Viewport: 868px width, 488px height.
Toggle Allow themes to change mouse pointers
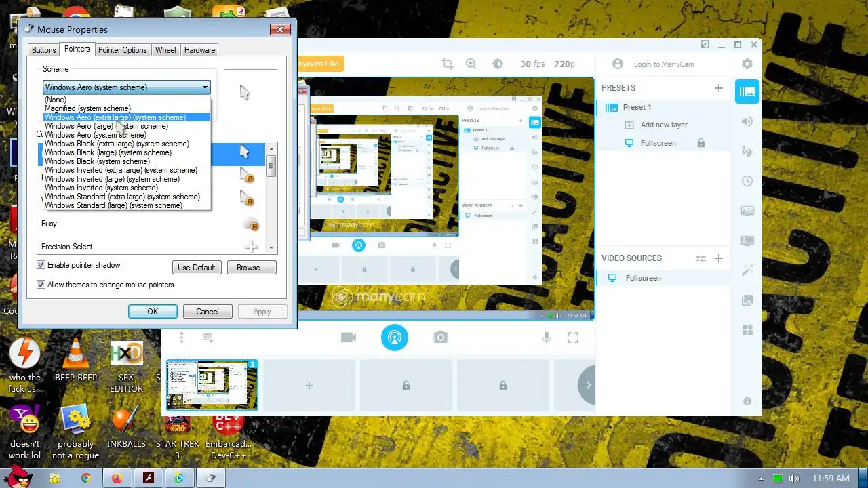pos(41,285)
